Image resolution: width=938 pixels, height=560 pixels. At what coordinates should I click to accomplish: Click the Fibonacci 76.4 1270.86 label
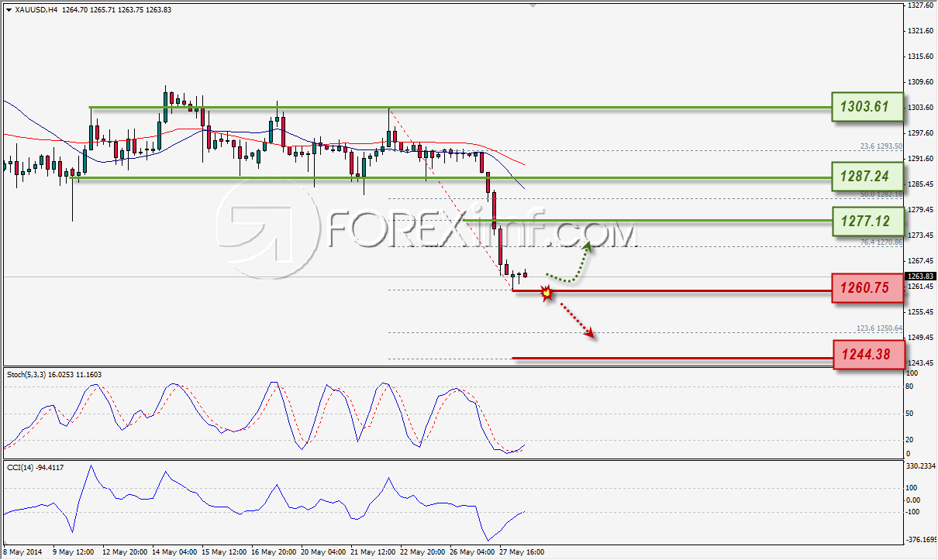point(881,242)
